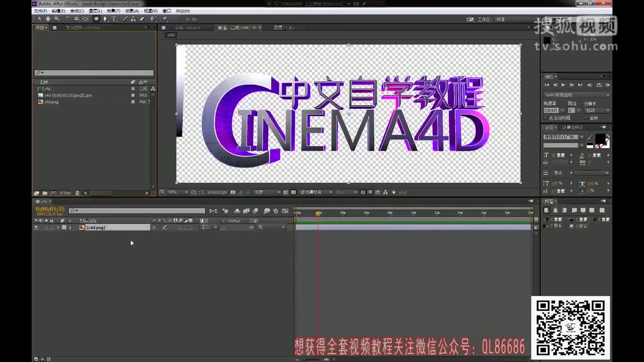Select the Zoom magnifier tool
The width and height of the screenshot is (644, 362).
pos(57,19)
